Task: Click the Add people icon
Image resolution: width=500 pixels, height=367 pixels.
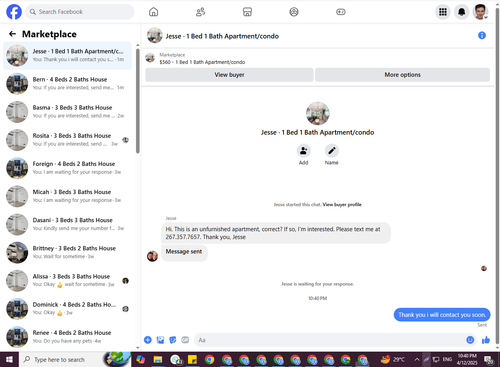Action: tap(303, 151)
